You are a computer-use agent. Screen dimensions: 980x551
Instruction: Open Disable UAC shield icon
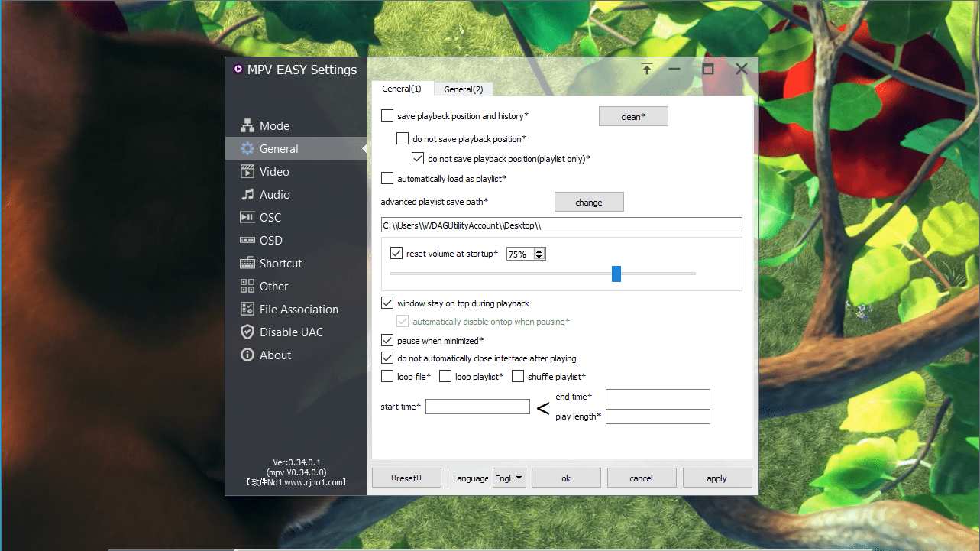[x=247, y=332]
